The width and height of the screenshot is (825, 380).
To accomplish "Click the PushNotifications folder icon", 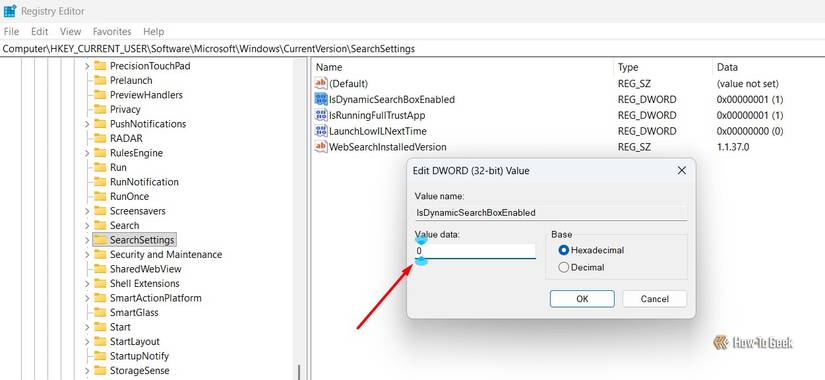I will (100, 124).
